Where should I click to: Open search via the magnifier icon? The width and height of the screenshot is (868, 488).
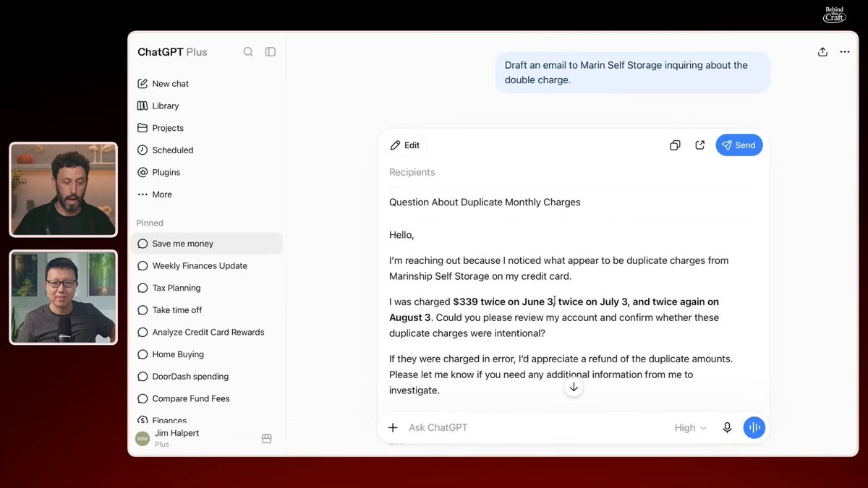pyautogui.click(x=248, y=52)
